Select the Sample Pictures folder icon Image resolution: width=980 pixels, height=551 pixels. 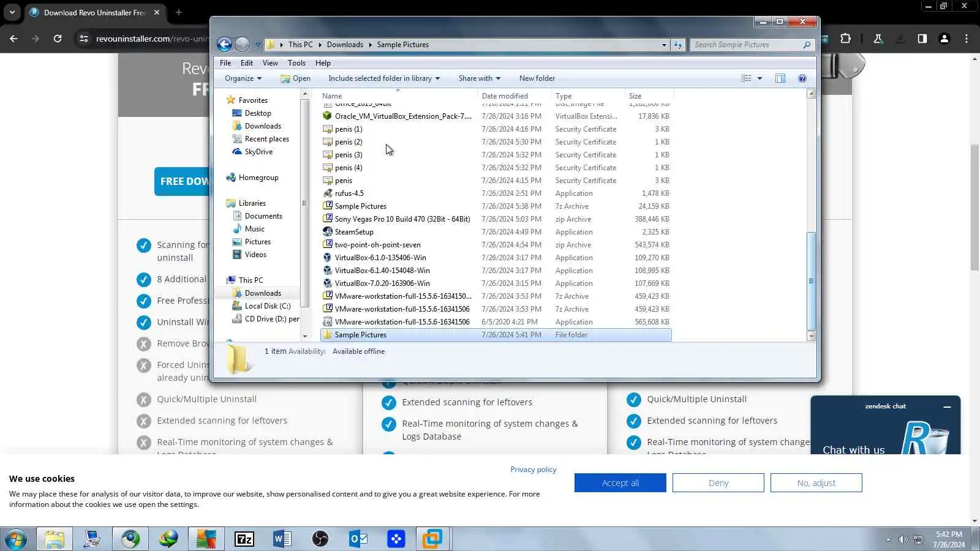(x=328, y=335)
